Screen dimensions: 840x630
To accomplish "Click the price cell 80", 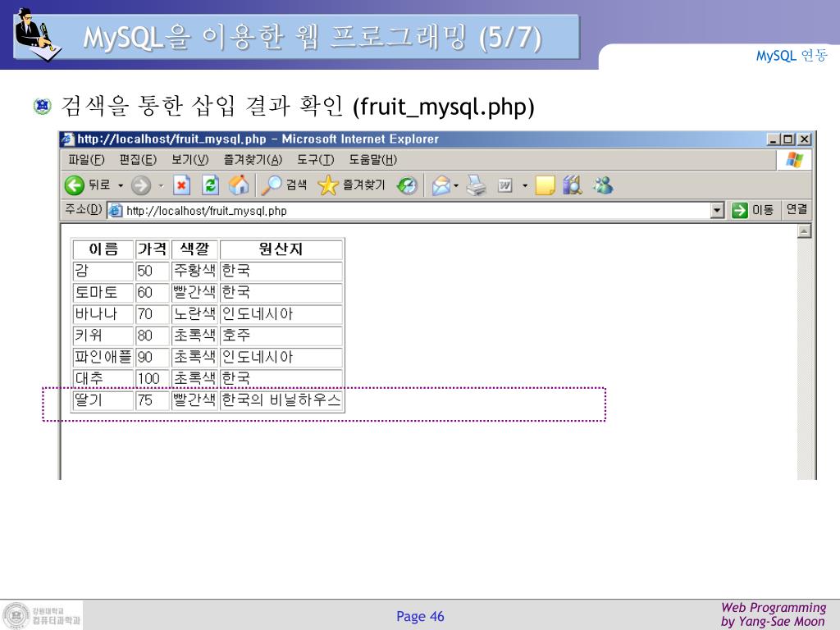I will tap(152, 336).
